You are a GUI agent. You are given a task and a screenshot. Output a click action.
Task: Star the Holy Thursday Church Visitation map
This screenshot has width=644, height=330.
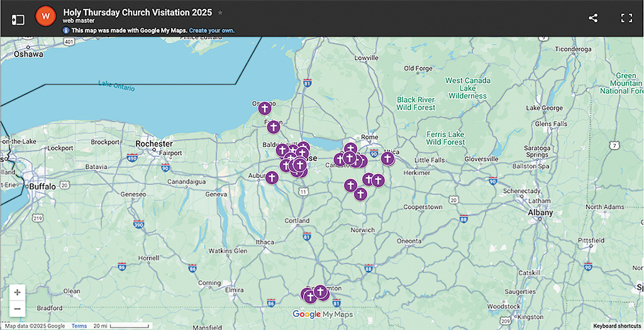(x=220, y=13)
